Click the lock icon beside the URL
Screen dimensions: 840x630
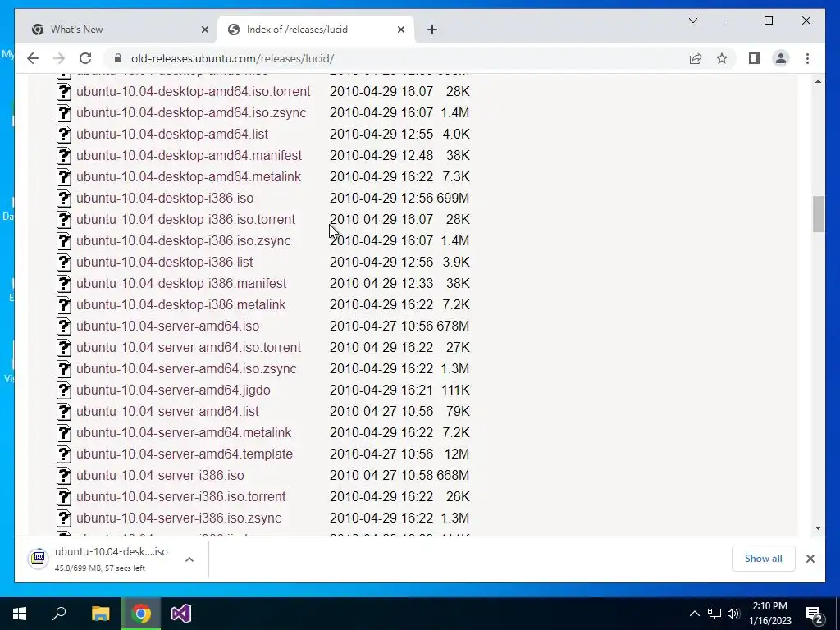pos(118,58)
